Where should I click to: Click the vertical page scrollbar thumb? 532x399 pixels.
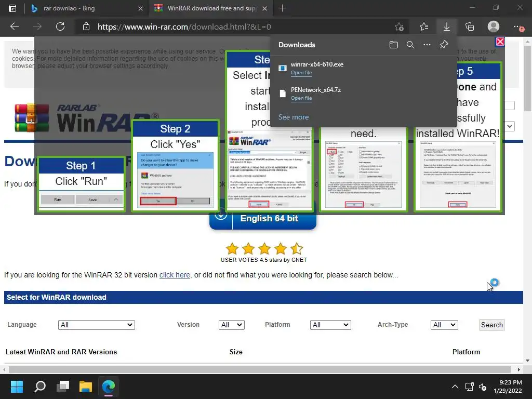(527, 78)
